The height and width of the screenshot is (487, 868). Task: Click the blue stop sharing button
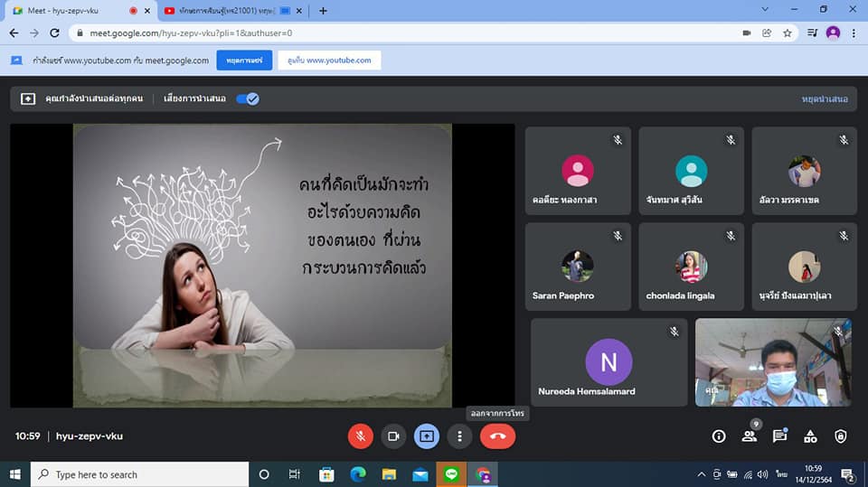(244, 61)
